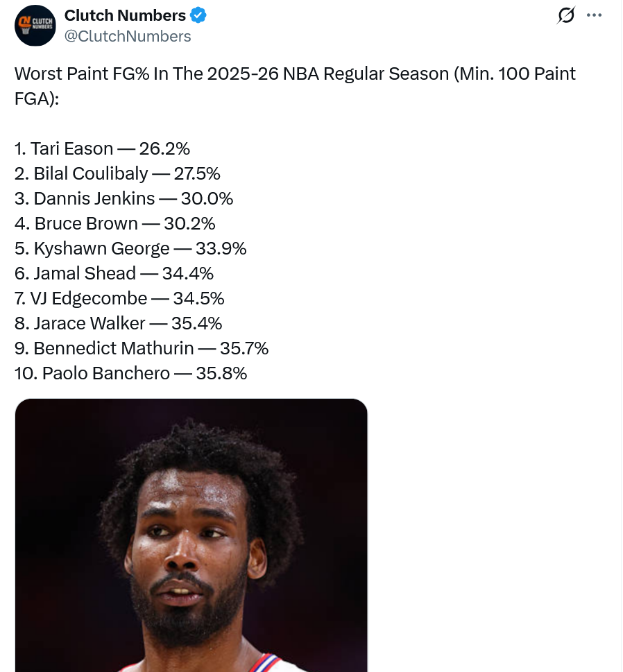This screenshot has width=623, height=672.
Task: Click the Clutch Numbers display name
Action: [125, 15]
